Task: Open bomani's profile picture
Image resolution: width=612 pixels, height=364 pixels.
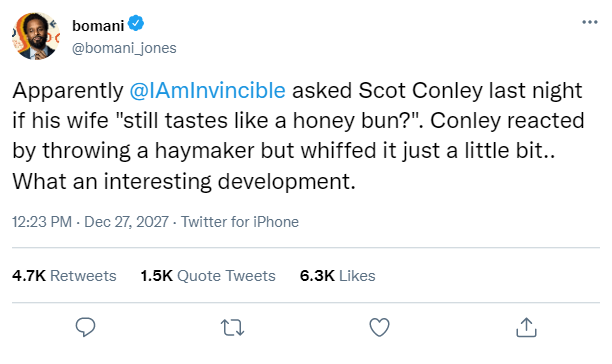Action: coord(36,36)
